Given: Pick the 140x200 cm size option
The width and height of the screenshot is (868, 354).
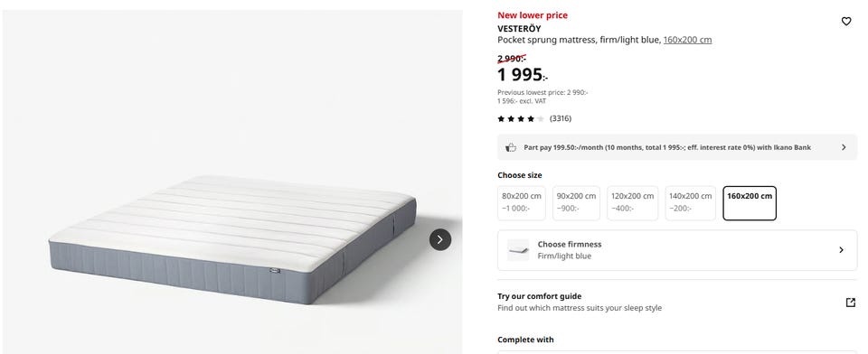Looking at the screenshot, I should (x=690, y=203).
